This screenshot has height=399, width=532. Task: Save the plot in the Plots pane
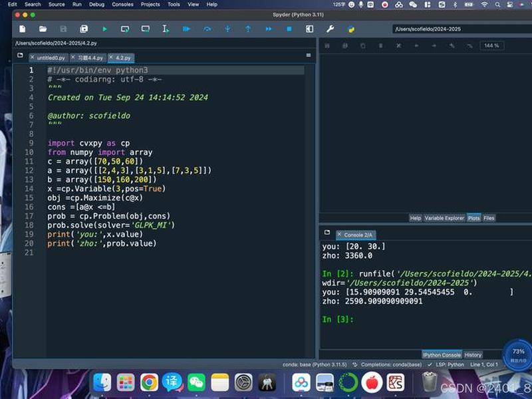tap(327, 45)
